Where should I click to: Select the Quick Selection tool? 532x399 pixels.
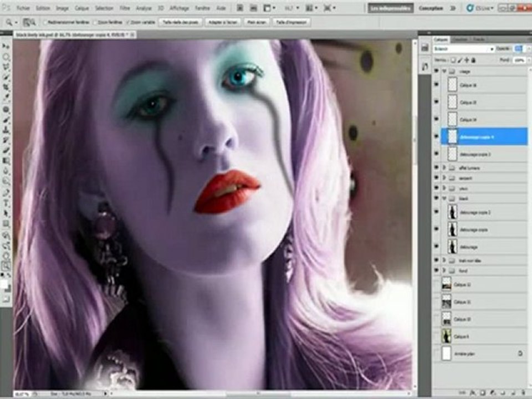(6, 78)
